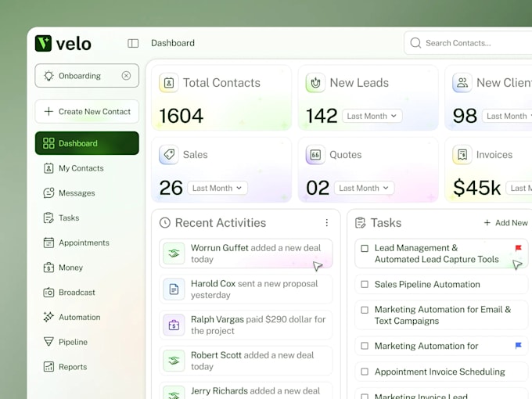Click the Total Contacts card icon

tap(169, 83)
